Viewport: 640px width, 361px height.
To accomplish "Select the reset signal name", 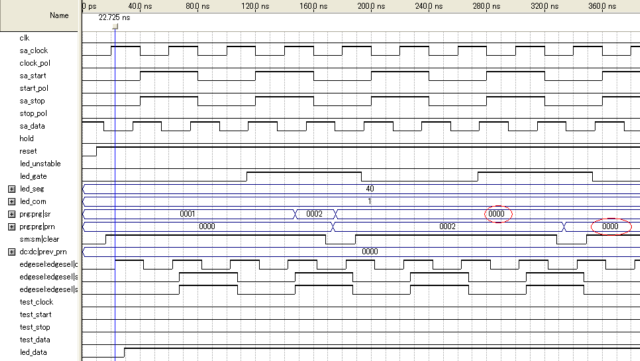I will click(x=28, y=151).
